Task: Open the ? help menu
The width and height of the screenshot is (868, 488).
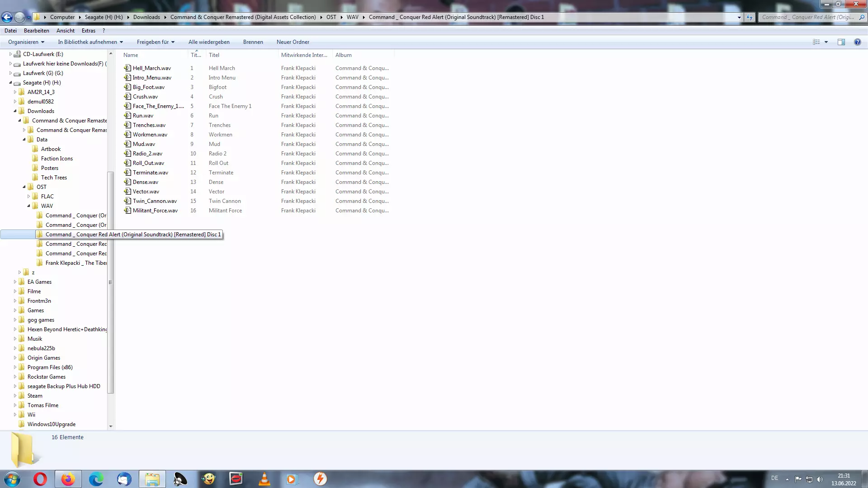Action: coord(104,31)
